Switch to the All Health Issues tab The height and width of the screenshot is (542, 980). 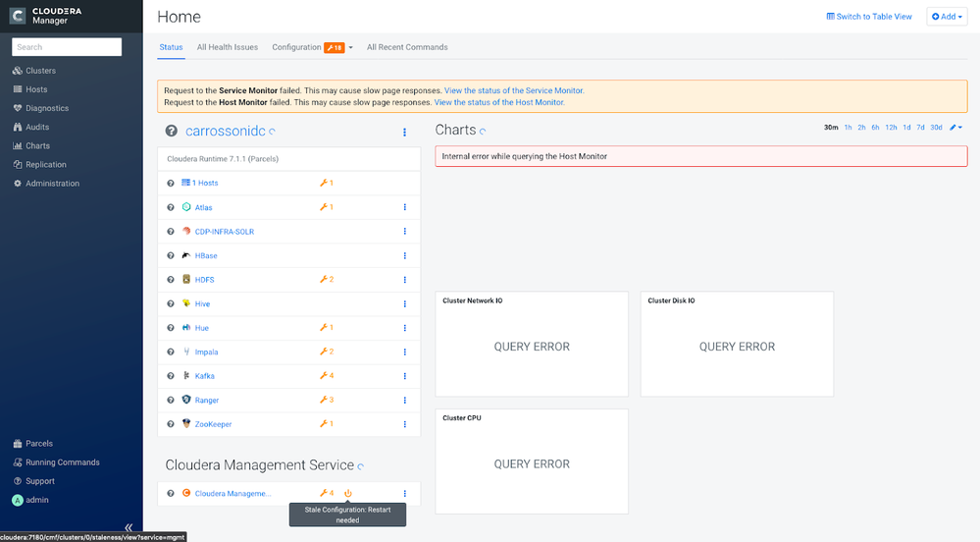pyautogui.click(x=228, y=47)
